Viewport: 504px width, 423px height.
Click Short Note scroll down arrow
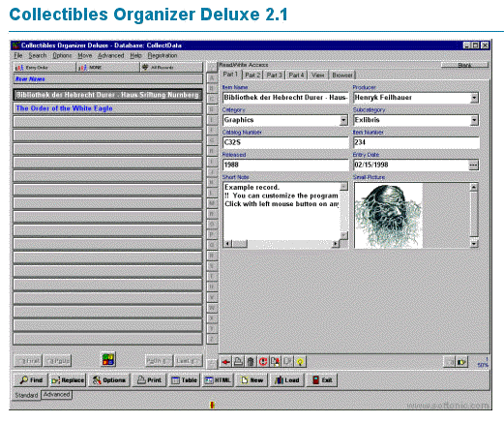[x=343, y=235]
